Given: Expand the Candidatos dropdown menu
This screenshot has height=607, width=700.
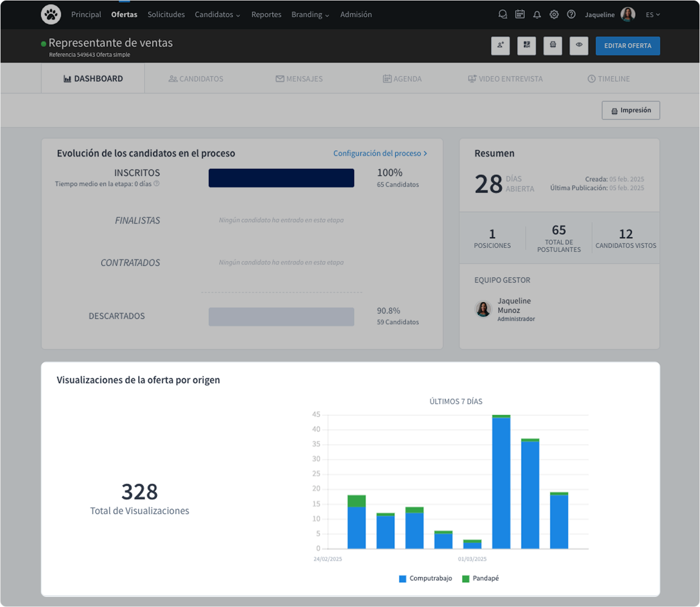Looking at the screenshot, I should pyautogui.click(x=217, y=15).
